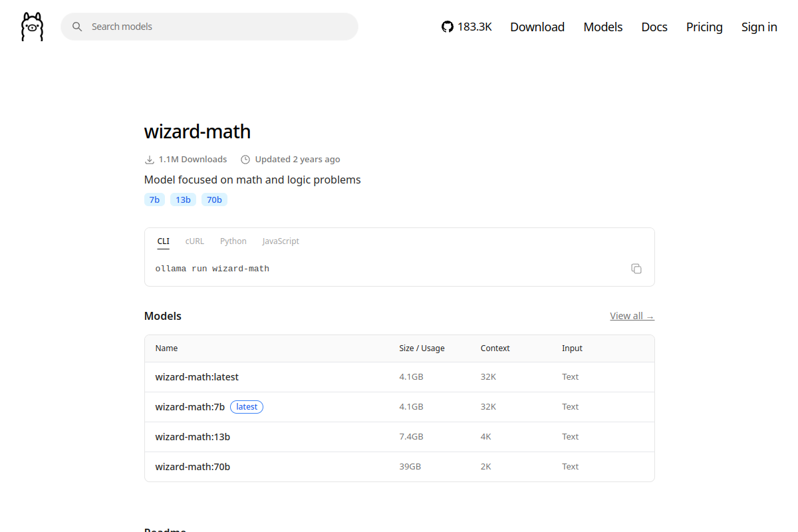The image size is (798, 532).
Task: Click the latest badge beside wizard-math:7b
Action: pos(247,407)
